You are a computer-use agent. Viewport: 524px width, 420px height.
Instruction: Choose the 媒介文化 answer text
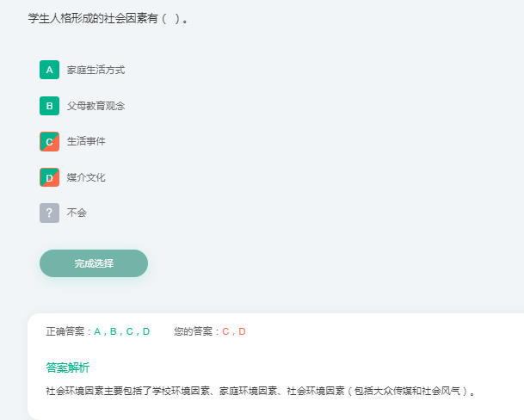click(86, 177)
